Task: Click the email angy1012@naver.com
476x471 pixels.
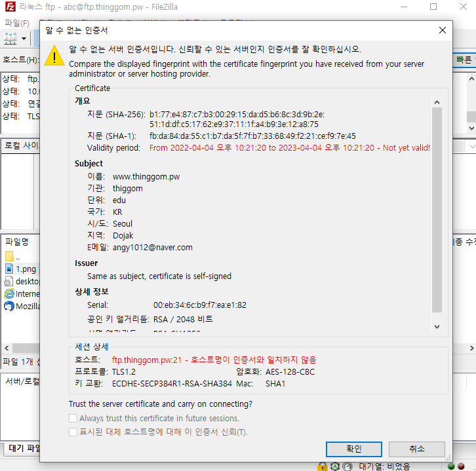Action: 152,248
